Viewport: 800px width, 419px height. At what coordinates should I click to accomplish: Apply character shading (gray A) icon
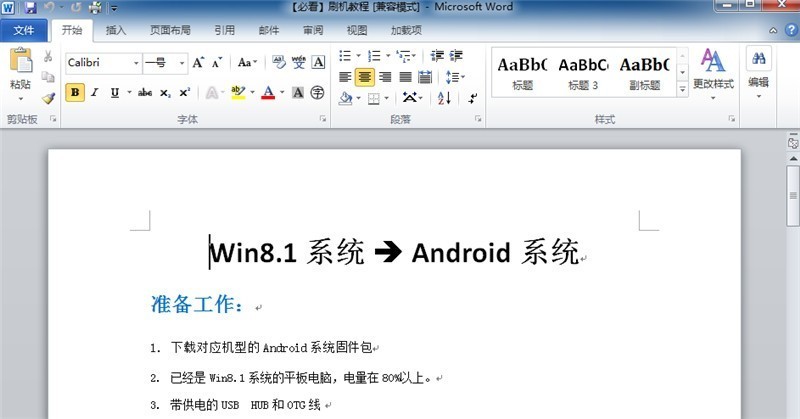point(298,92)
